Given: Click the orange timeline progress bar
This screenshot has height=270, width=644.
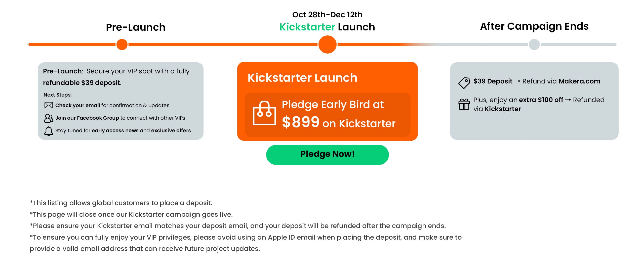Looking at the screenshot, I should pos(221,44).
